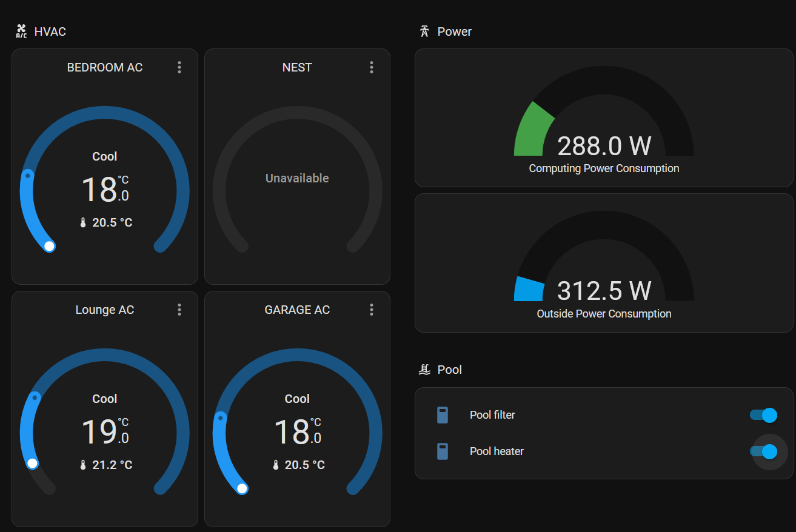Click the HVAC fan icon
The width and height of the screenshot is (796, 532).
pyautogui.click(x=21, y=32)
